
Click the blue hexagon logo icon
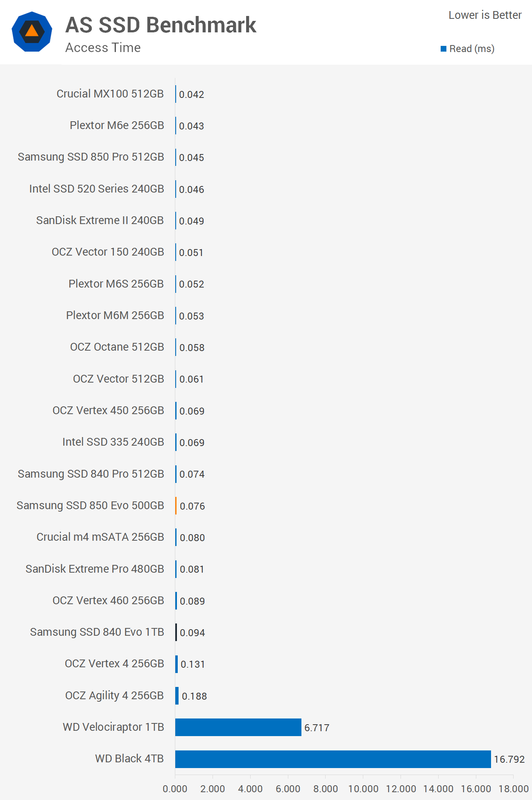tap(32, 32)
